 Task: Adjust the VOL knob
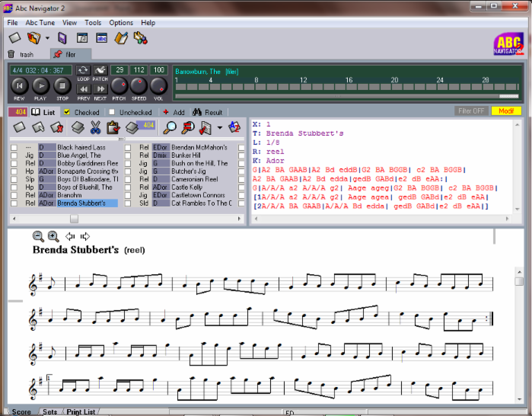point(159,85)
